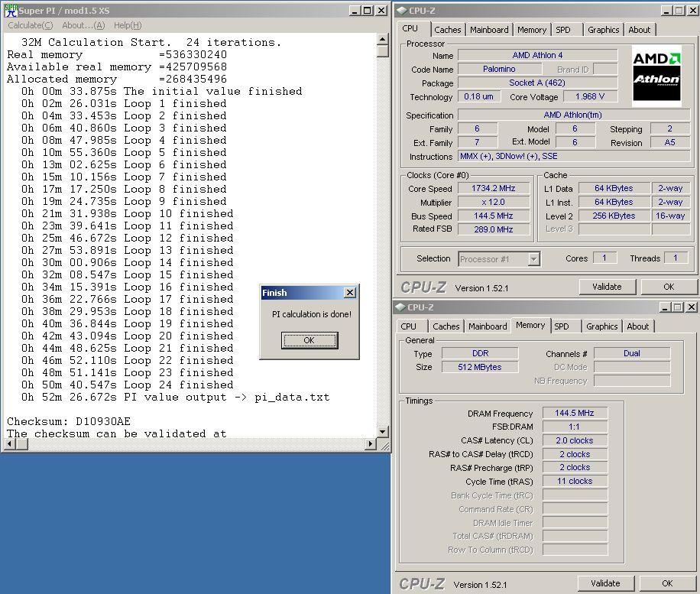Click Super PI vertical scrollbar up arrow
Screen dimensions: 700x594
[x=383, y=39]
